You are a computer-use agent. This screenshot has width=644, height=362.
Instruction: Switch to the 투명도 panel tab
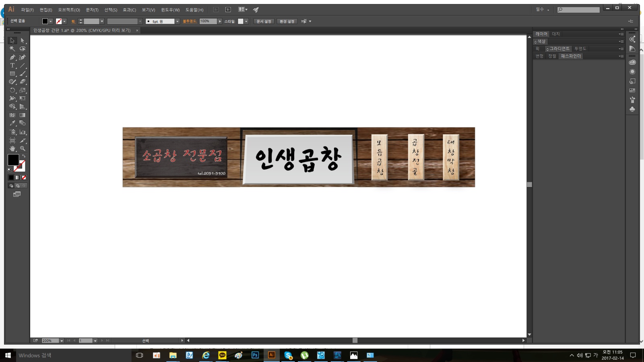point(580,49)
